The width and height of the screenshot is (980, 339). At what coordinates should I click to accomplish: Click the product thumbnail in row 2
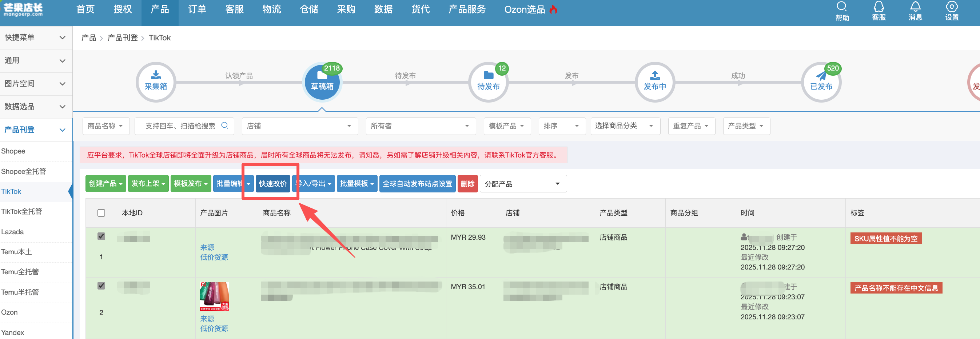click(x=214, y=296)
